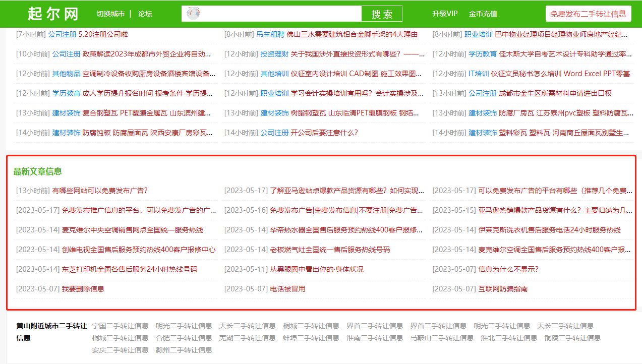Open listing 树脂钢塑瓦 山东临清PET覆膜钢板
The width and height of the screenshot is (642, 364).
coord(355,113)
